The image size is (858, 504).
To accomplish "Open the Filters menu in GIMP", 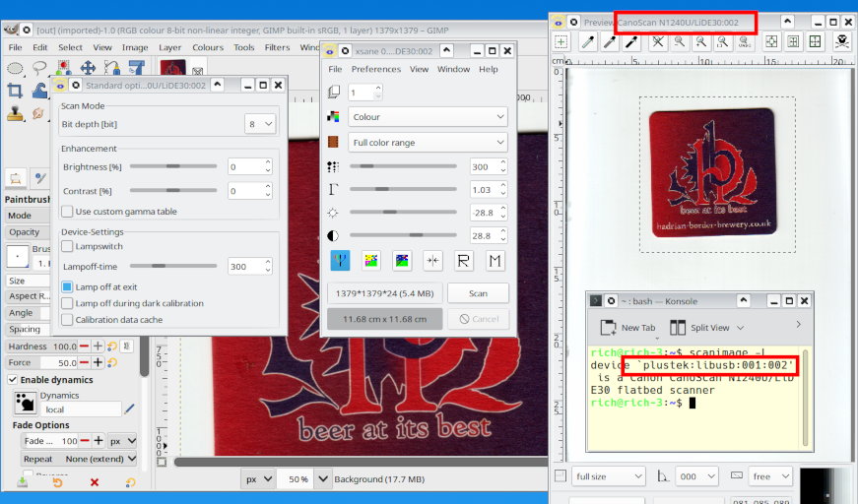I will 277,47.
